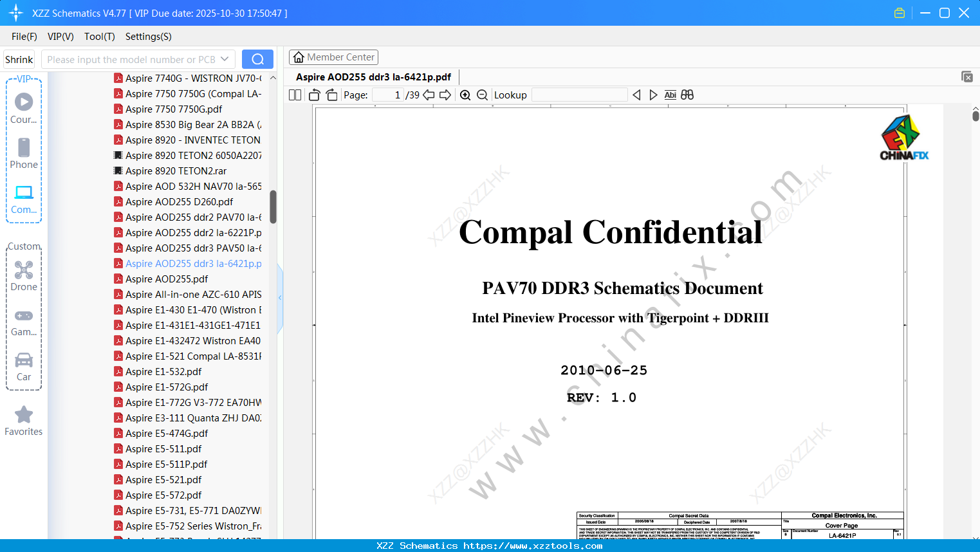Open Aspire AOD255 ddr3 PAV50 file

(x=188, y=248)
